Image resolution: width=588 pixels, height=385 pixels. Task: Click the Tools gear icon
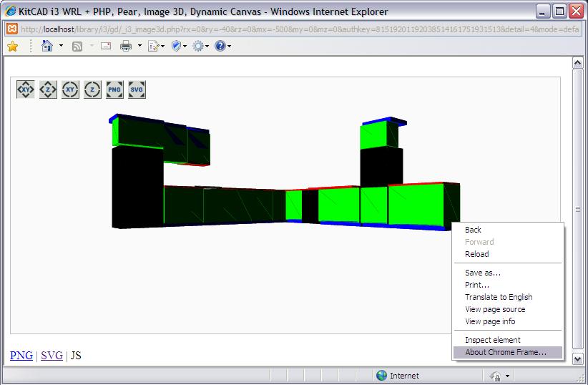(x=198, y=46)
